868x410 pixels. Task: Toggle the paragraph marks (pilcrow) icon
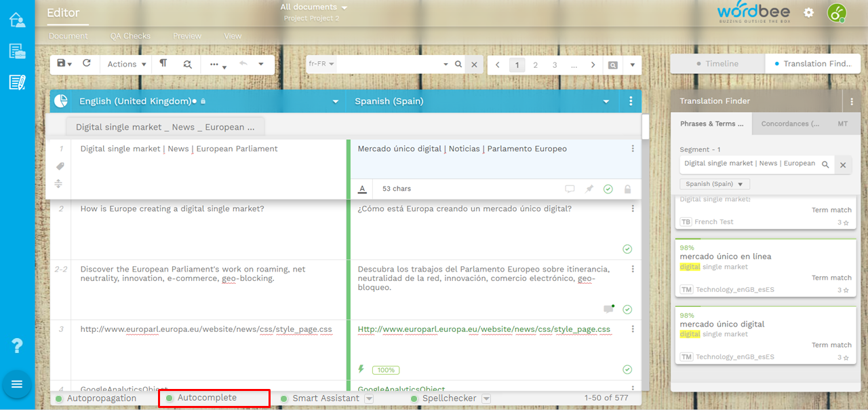click(163, 64)
